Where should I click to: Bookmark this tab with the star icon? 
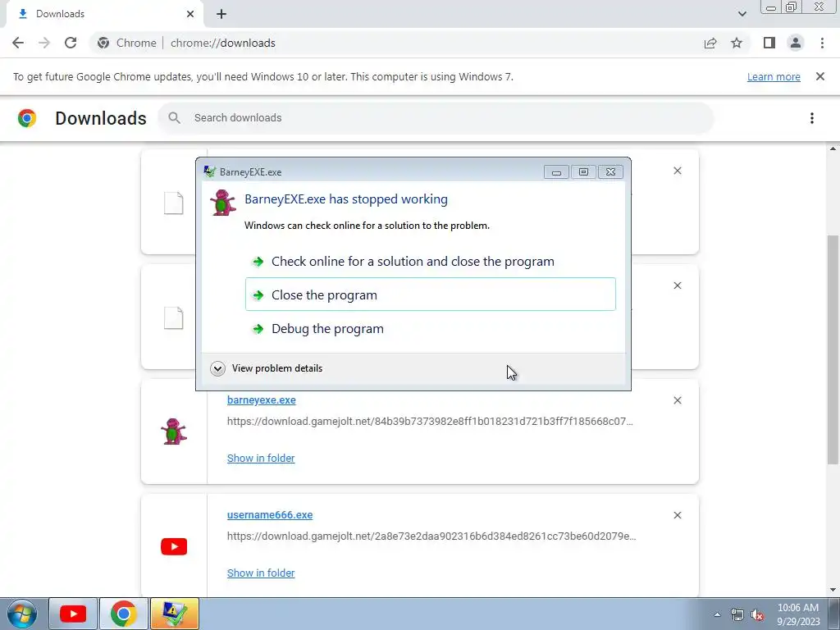tap(737, 43)
